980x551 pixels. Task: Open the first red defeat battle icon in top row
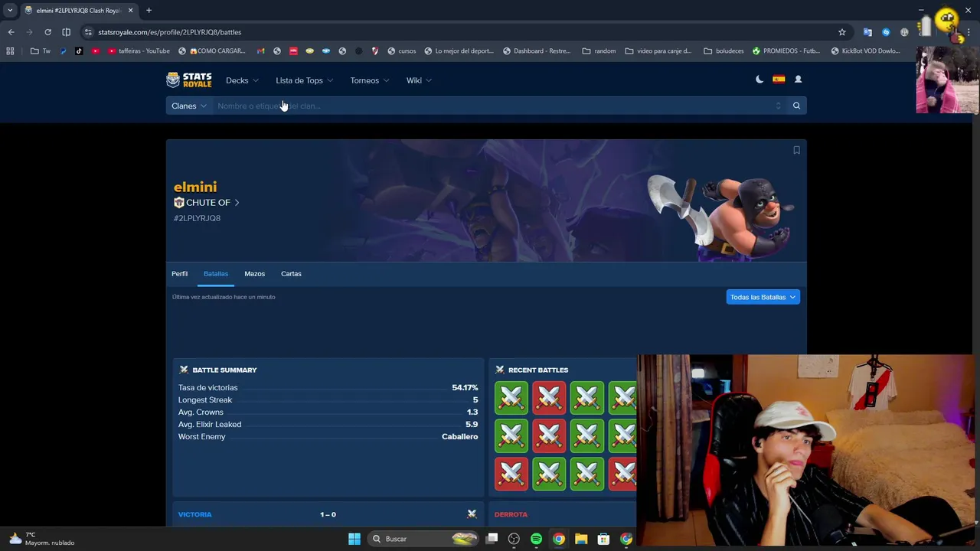[x=549, y=398]
